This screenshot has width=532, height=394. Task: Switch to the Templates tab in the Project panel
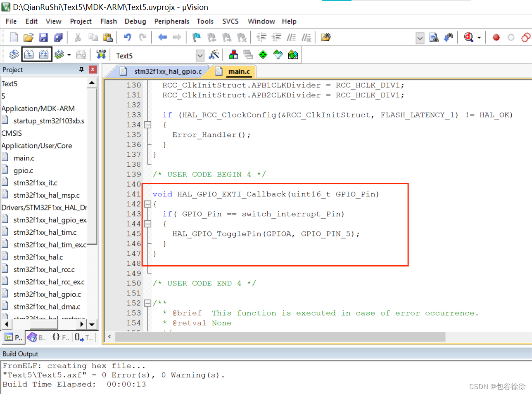coord(84,337)
